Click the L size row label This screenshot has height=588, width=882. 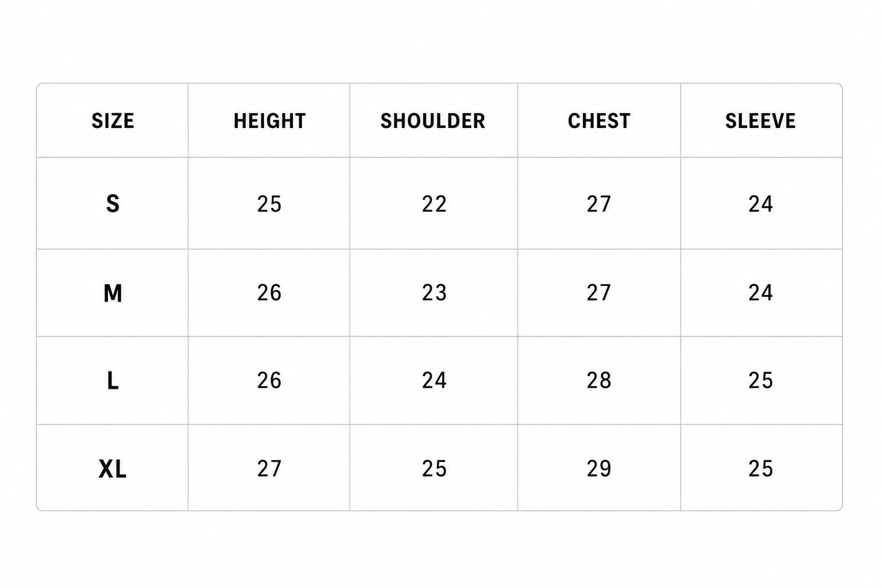point(113,381)
